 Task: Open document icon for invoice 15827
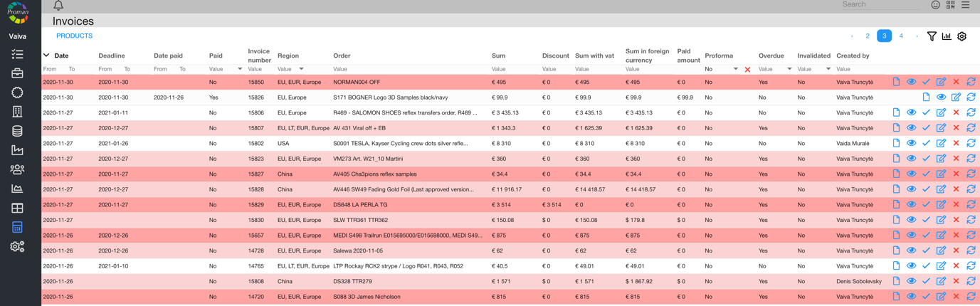(896, 174)
